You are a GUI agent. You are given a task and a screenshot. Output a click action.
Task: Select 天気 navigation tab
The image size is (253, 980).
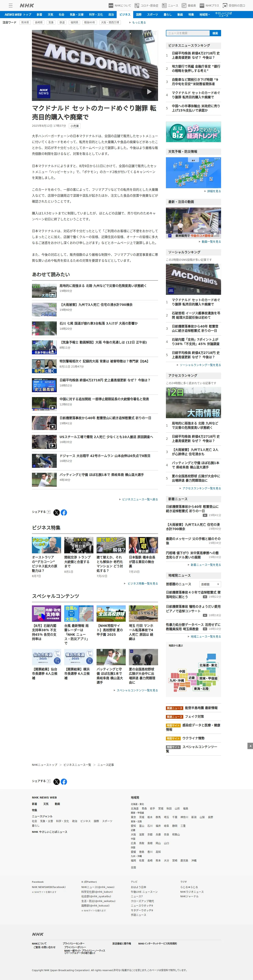[x=50, y=14]
